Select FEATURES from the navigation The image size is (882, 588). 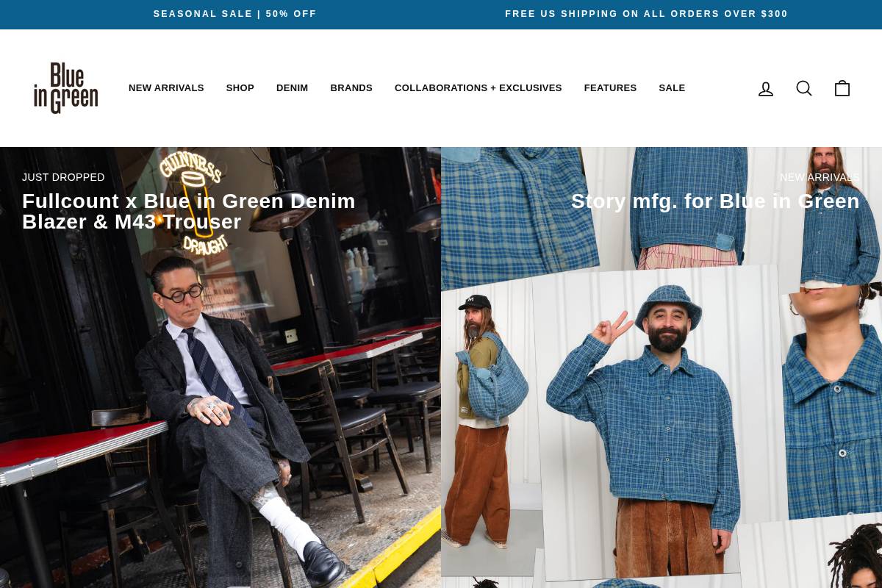coord(610,87)
